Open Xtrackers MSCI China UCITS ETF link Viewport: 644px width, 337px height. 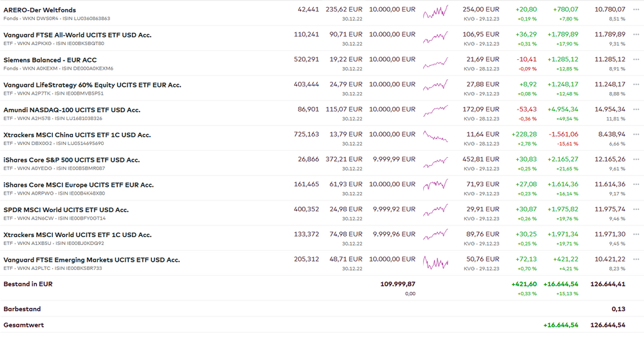pyautogui.click(x=77, y=135)
